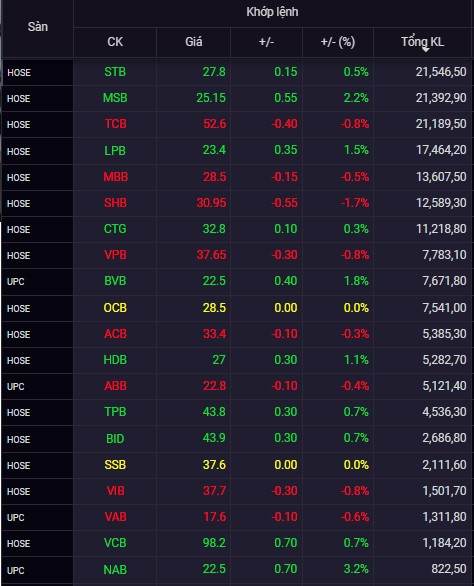Screen dimensions: 474x586
Task: Select STB price 27.8
Action: [214, 72]
